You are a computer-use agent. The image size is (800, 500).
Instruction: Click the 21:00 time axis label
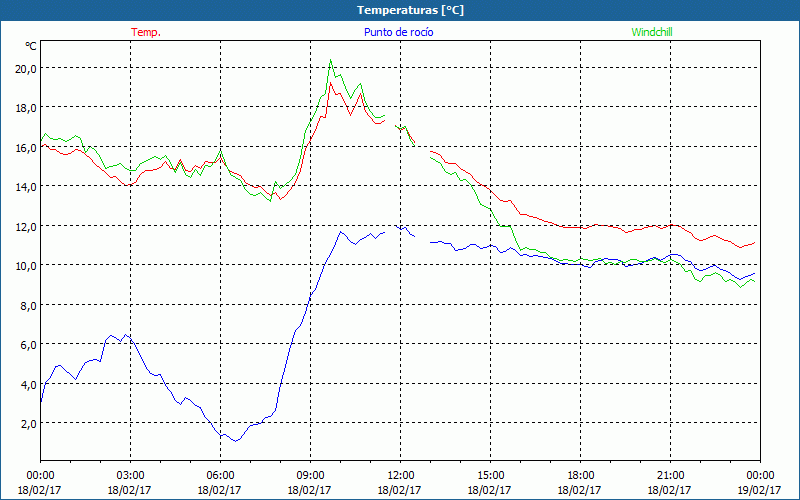coord(670,476)
